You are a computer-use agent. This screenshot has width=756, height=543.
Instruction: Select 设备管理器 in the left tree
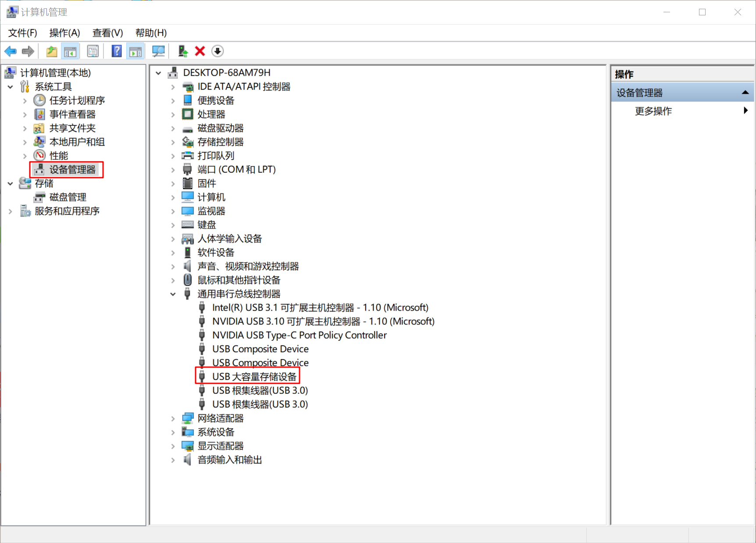(x=72, y=170)
